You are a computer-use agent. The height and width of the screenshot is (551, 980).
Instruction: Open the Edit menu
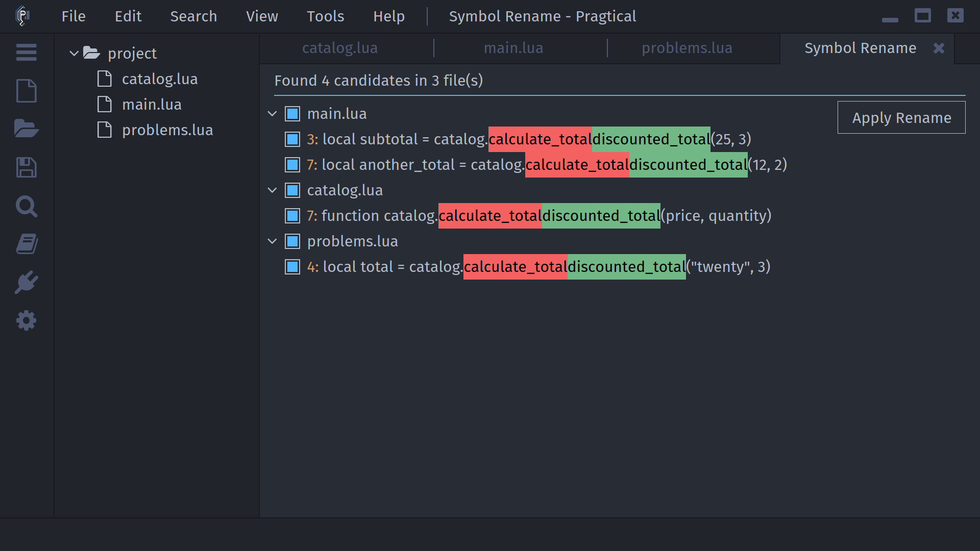point(128,16)
